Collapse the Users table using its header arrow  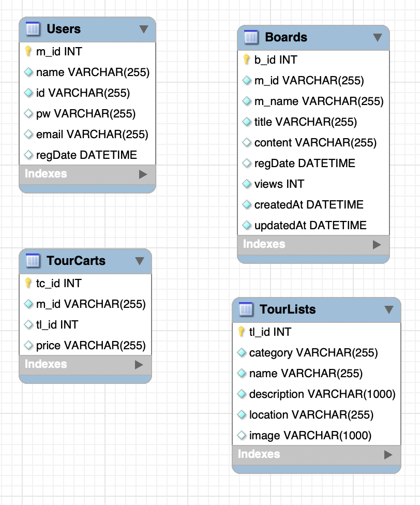[143, 29]
